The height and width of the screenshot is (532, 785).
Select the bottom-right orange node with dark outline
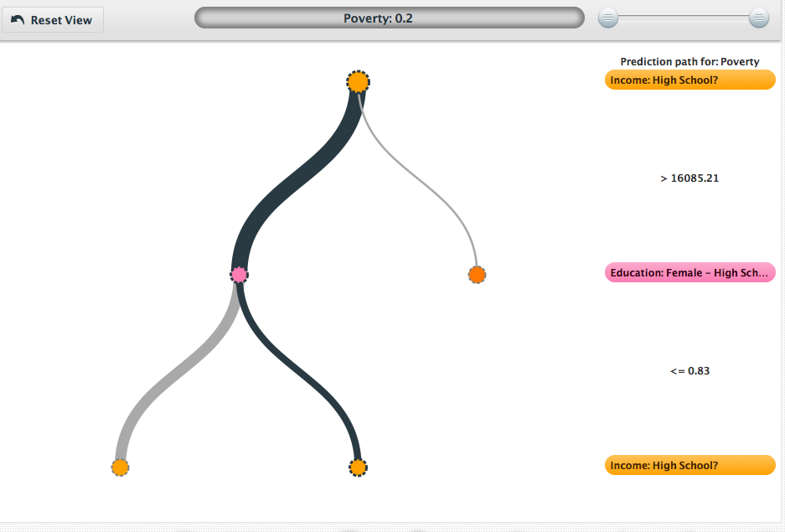358,467
